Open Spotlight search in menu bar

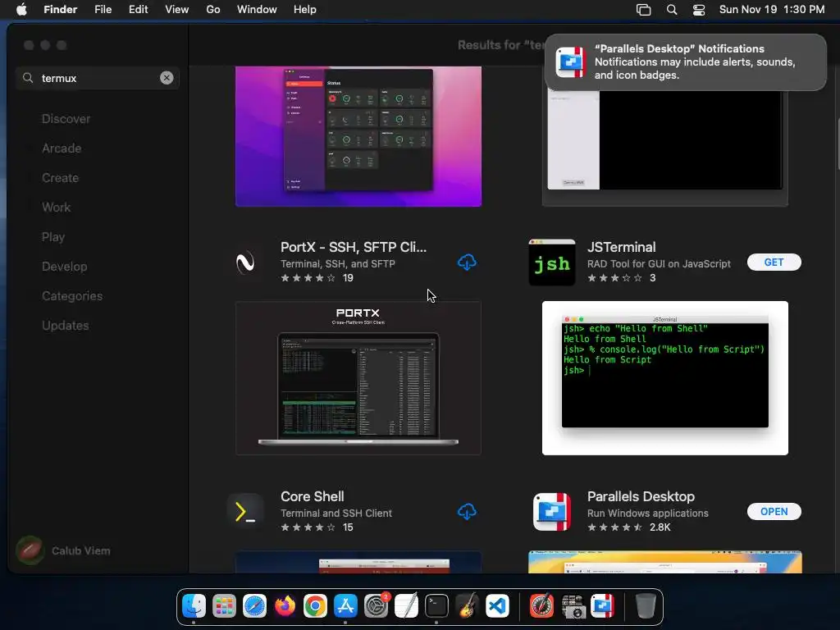[x=671, y=10]
